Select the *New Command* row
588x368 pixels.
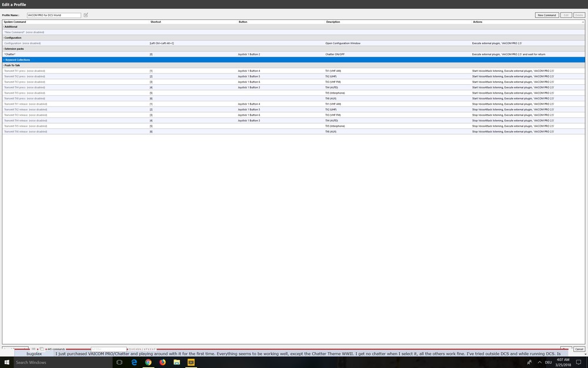(293, 32)
